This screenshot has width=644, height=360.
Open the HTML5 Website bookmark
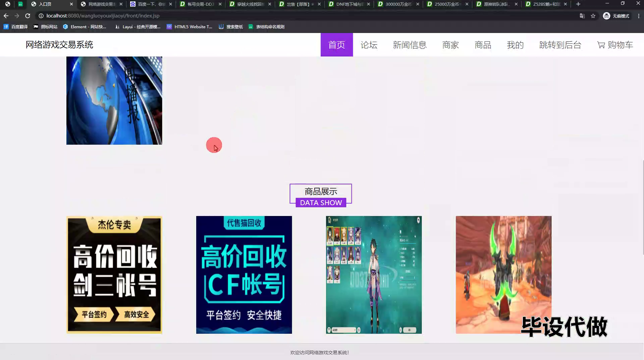click(190, 27)
